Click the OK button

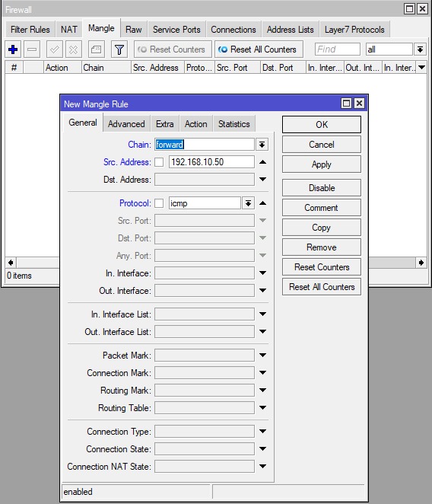tap(322, 125)
